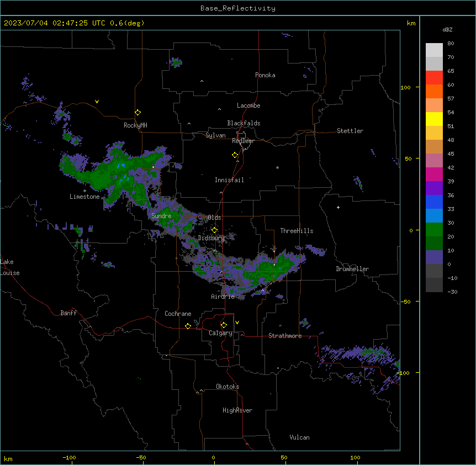
Task: Click the yellow marker south of RedDeer
Action: (235, 155)
